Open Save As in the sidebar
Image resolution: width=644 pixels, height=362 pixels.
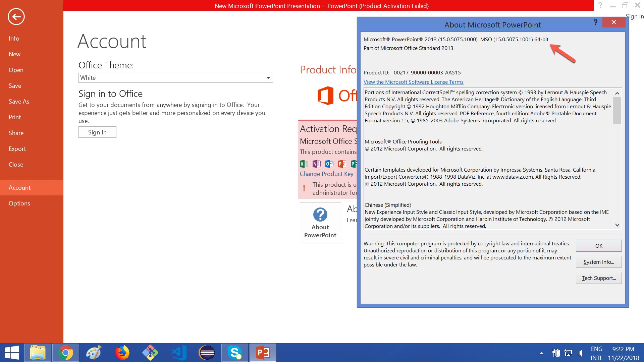tap(19, 101)
